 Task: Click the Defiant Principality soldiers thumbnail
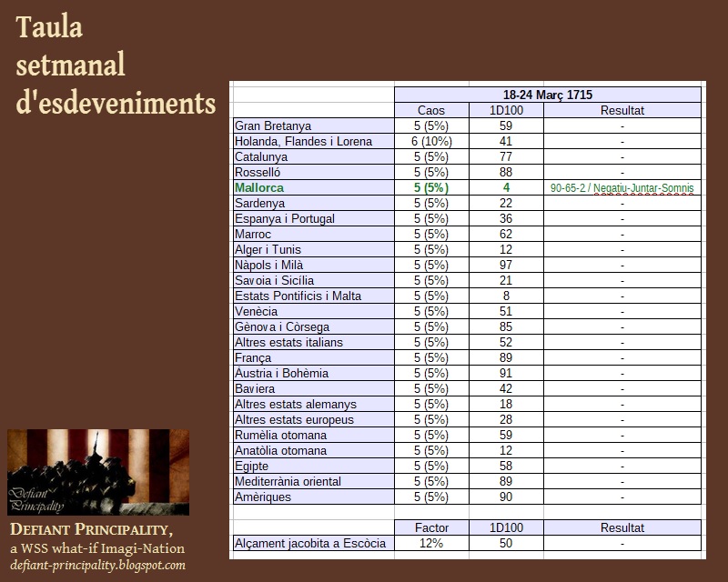click(x=98, y=473)
